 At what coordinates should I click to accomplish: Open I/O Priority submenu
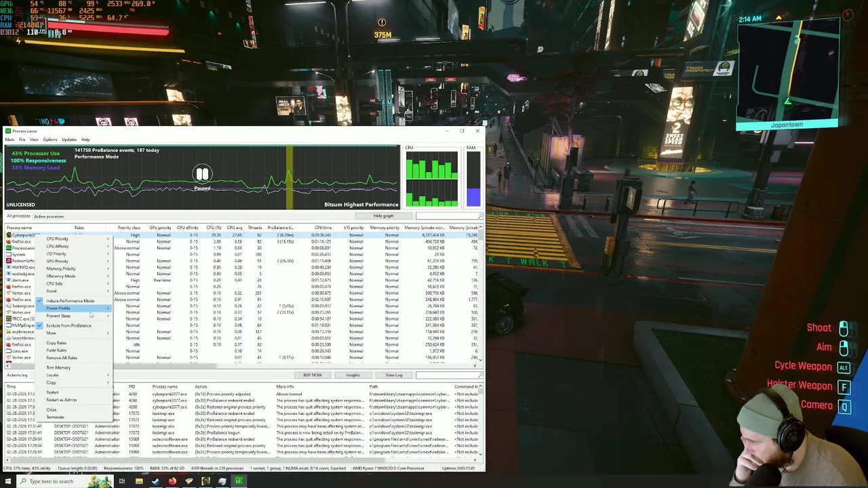coord(75,253)
